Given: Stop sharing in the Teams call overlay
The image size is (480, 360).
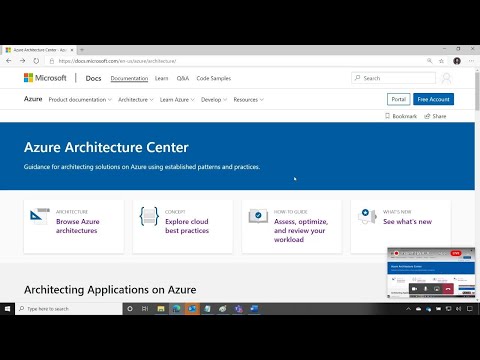Looking at the screenshot, I should point(437,289).
